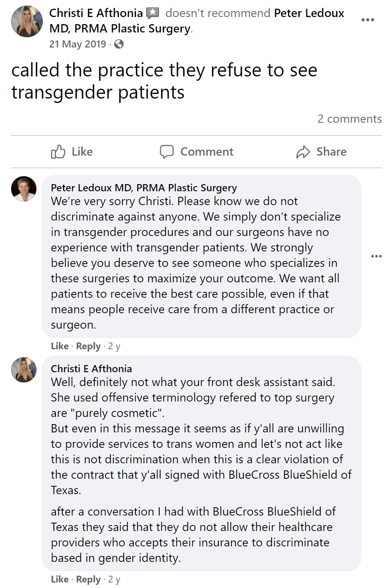Reply to Christi's bottom comment
Viewport: 388px width, 588px height.
(88, 579)
